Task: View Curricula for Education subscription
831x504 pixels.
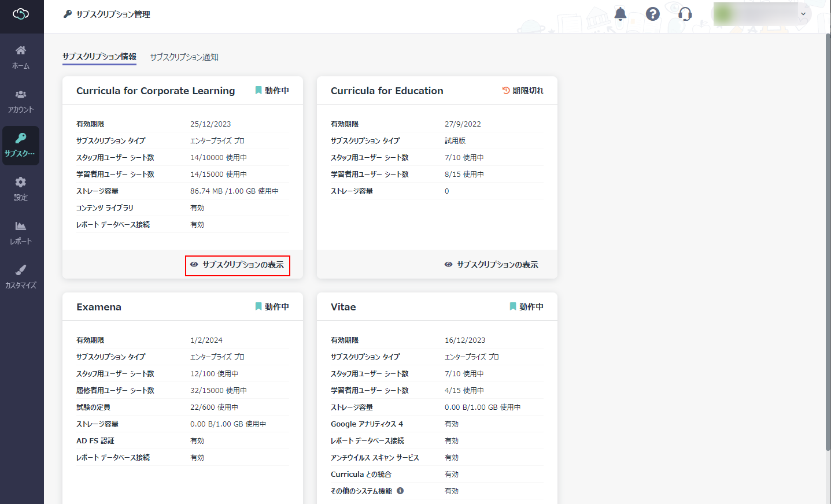Action: pos(492,265)
